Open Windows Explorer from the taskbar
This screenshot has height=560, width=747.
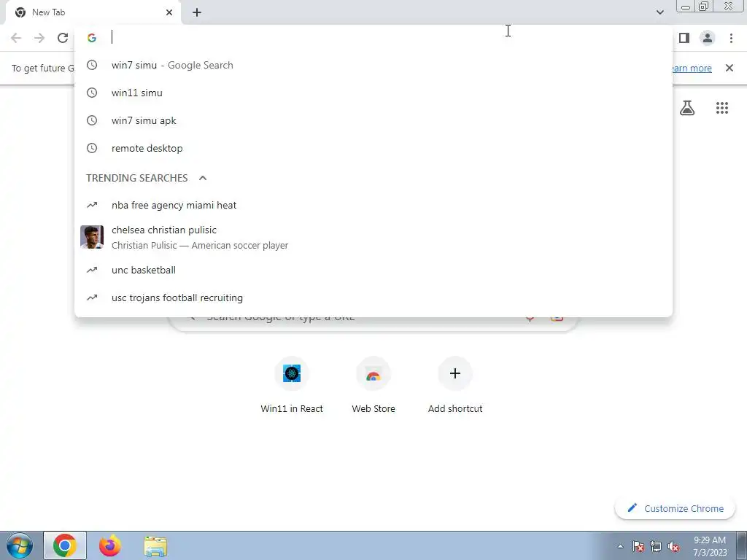[x=155, y=547]
